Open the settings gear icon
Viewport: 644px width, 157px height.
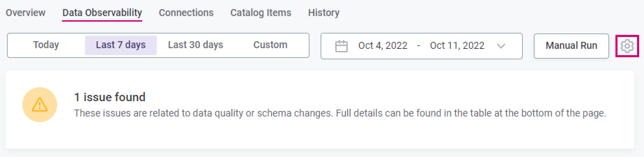coord(627,46)
